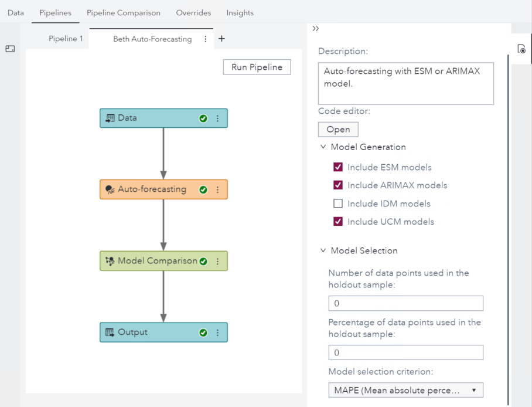Collapse the properties pane with double-chevron icon
The width and height of the screenshot is (532, 407).
[316, 29]
